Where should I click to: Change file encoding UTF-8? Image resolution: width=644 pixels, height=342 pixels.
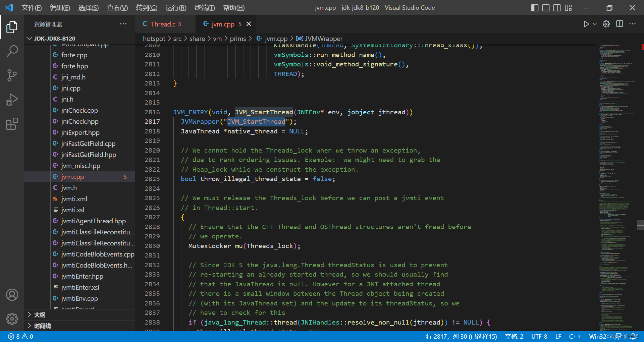tap(539, 336)
